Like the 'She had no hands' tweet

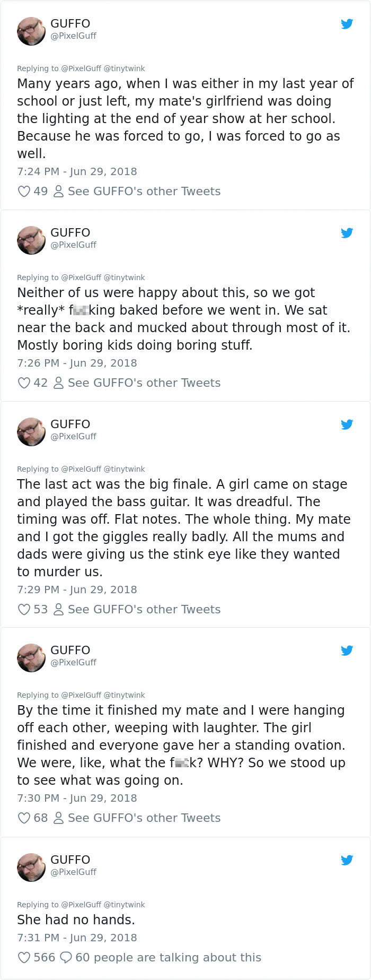(x=24, y=957)
